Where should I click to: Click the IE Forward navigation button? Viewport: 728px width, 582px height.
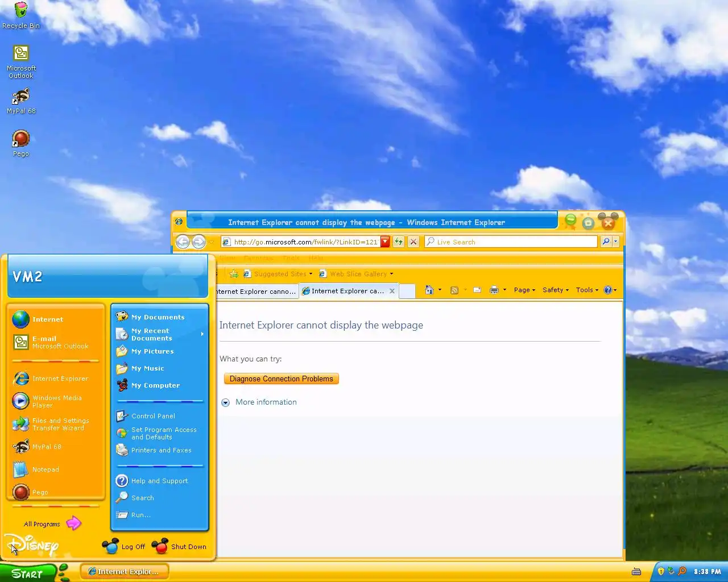(198, 242)
